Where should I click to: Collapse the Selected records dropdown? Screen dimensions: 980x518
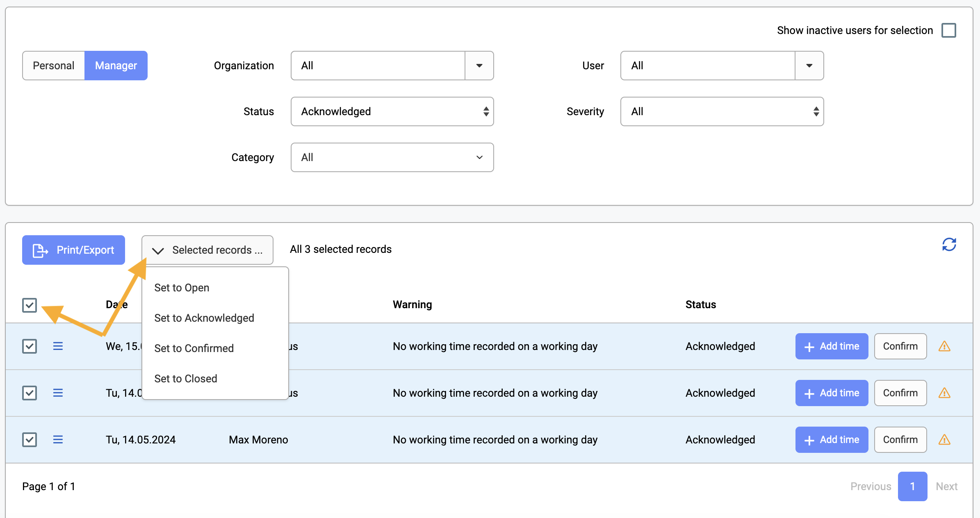207,250
